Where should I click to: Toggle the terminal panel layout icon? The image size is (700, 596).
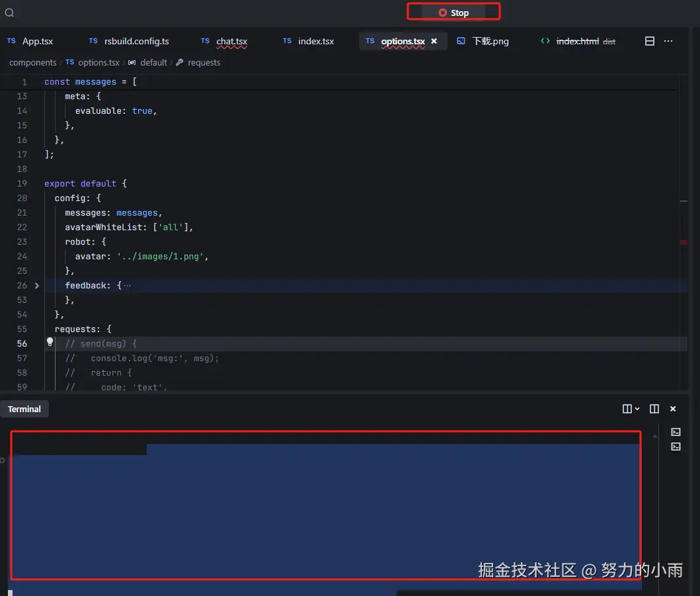(654, 409)
